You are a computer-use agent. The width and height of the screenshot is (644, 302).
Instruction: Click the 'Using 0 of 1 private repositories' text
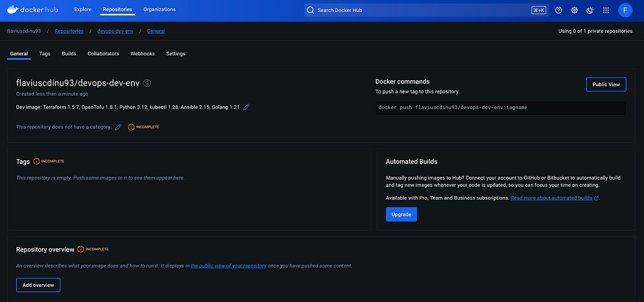[x=596, y=31]
